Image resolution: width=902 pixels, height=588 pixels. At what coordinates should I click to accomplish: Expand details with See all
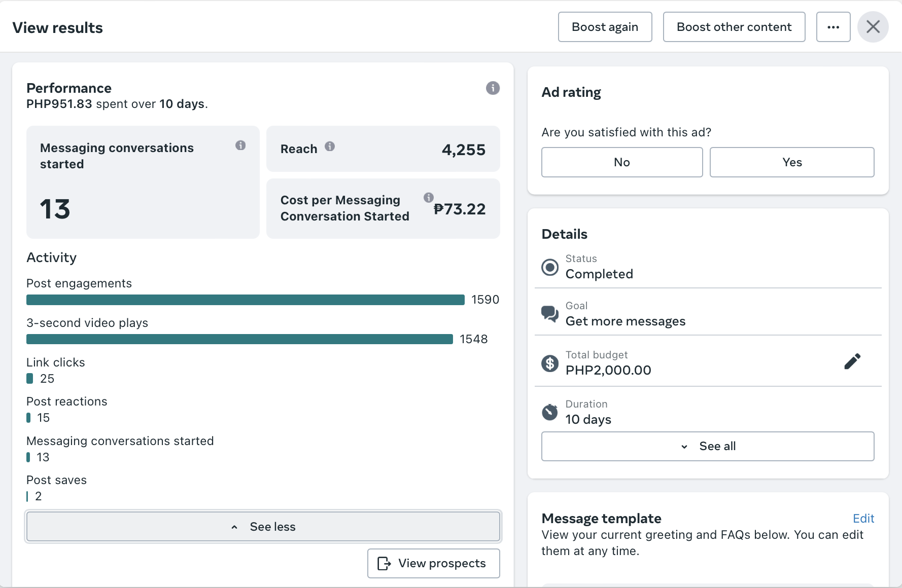[708, 446]
